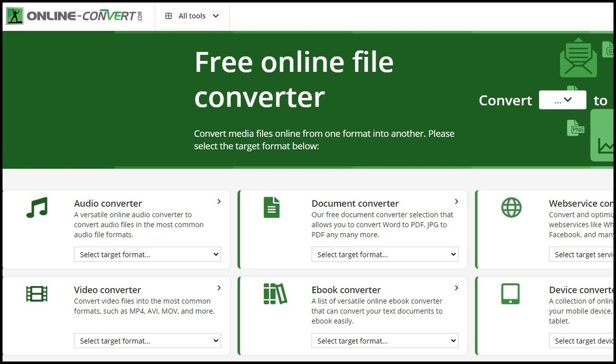Open the Convert source format dropdown
Screen dimensions: 616x364
click(563, 100)
